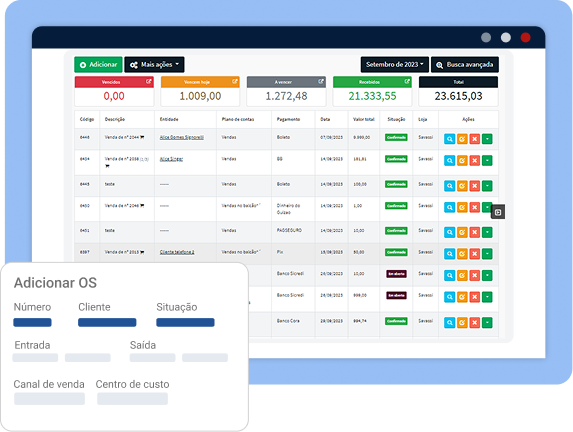
Task: Edit the Banco Cora entry
Action: [462, 322]
